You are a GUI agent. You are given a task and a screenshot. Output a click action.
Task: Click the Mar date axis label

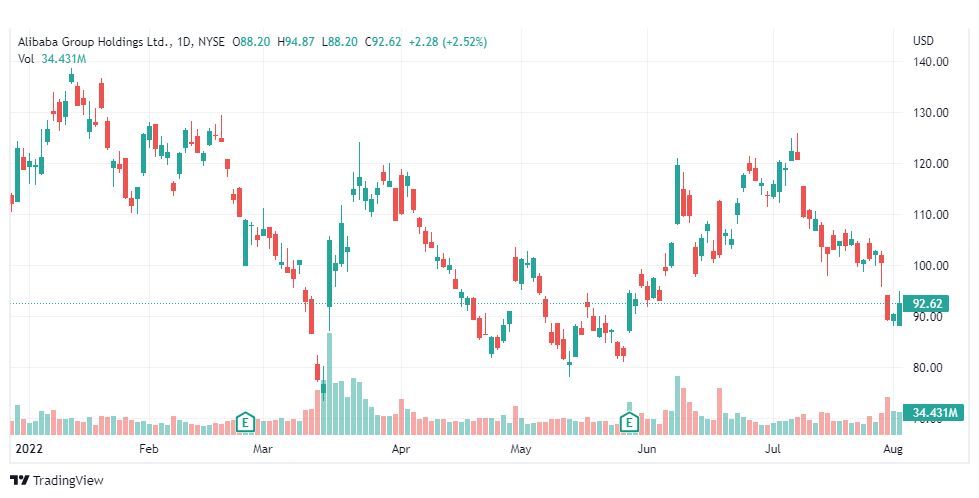263,449
